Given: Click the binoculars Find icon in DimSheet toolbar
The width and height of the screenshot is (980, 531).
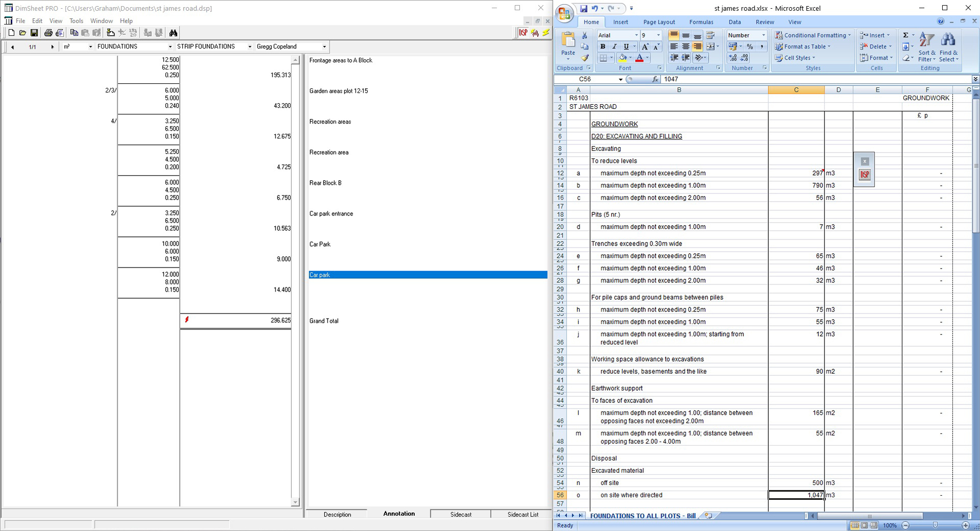Looking at the screenshot, I should [x=173, y=33].
